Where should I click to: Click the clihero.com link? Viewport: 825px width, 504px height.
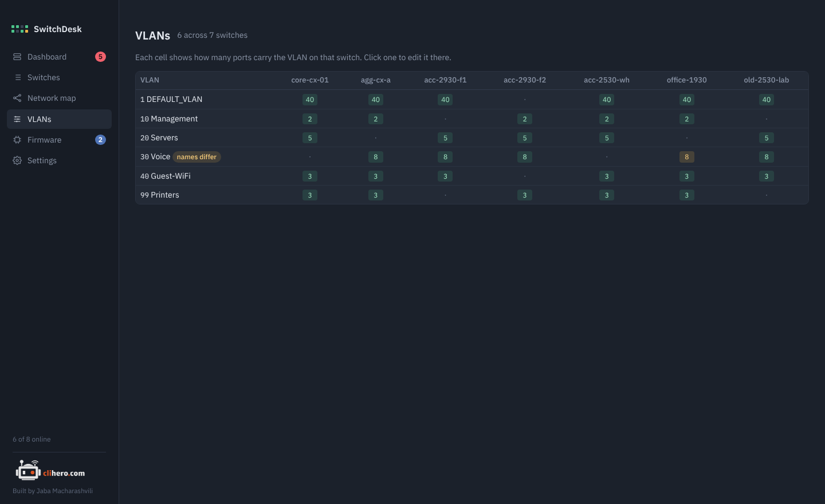click(64, 473)
